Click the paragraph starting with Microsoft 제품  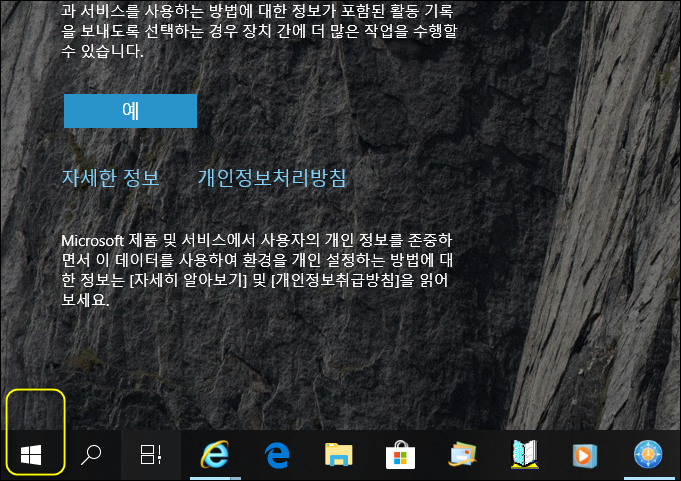257,270
